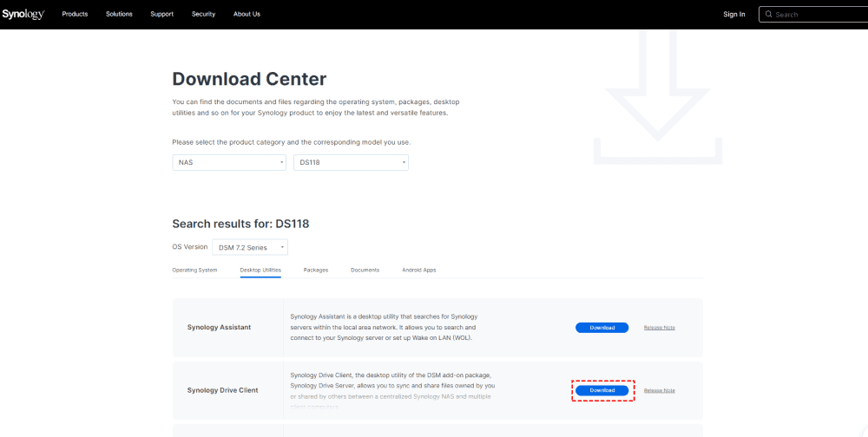This screenshot has height=437, width=868.
Task: Open the DSM 7.2 Series OS version dropdown
Action: point(250,247)
